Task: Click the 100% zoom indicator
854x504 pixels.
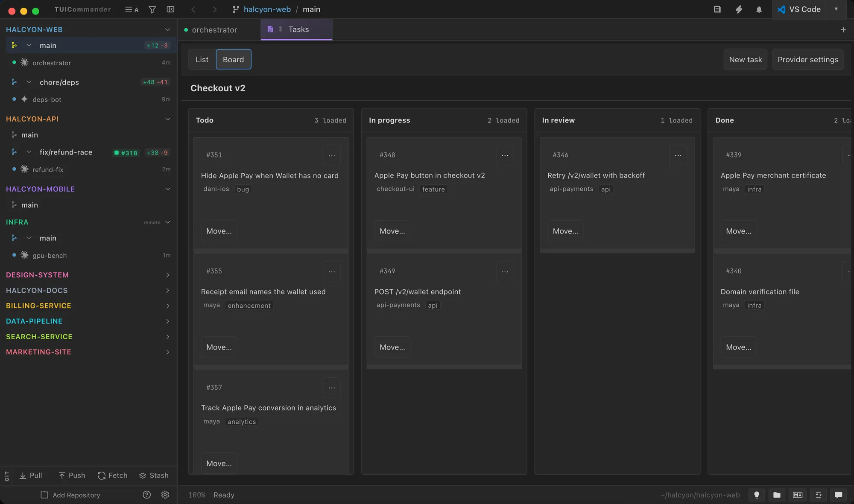Action: click(197, 495)
